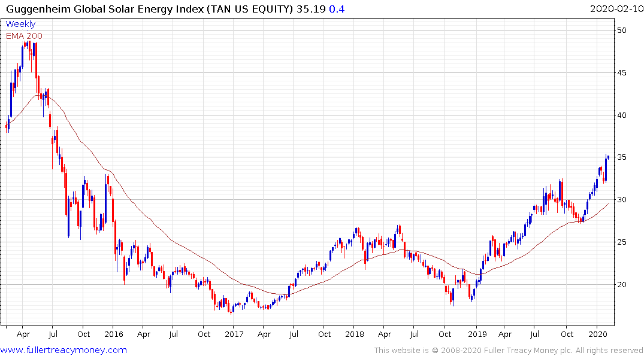Click the y-axis label 20
644x359 pixels.
tap(621, 285)
